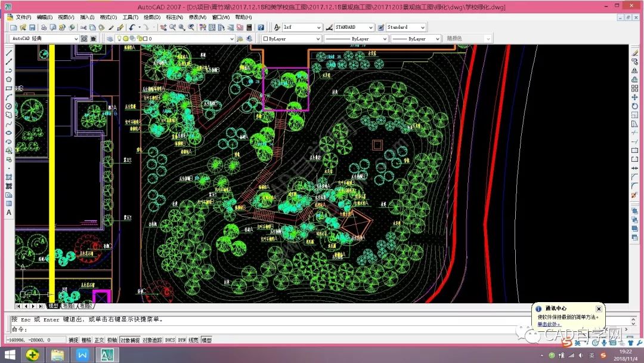This screenshot has width=644, height=363.
Task: Click the Zoom Realtime magnifier icon
Action: point(172,27)
